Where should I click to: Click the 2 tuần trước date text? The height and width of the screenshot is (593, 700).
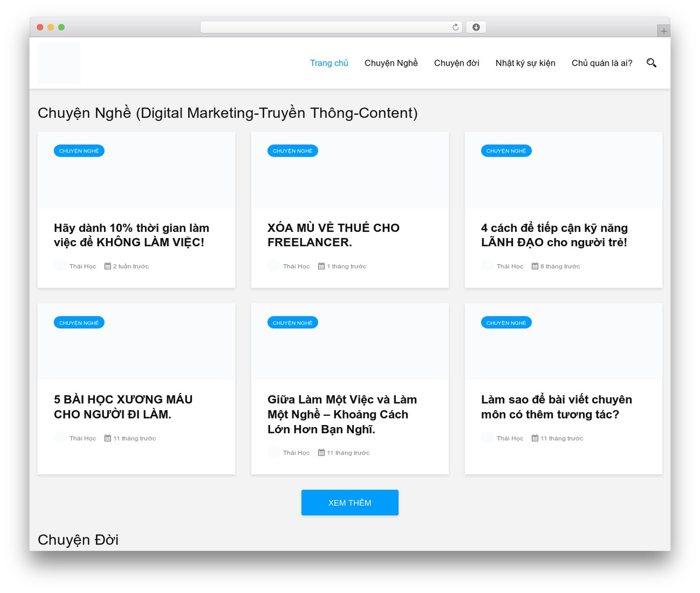(131, 266)
